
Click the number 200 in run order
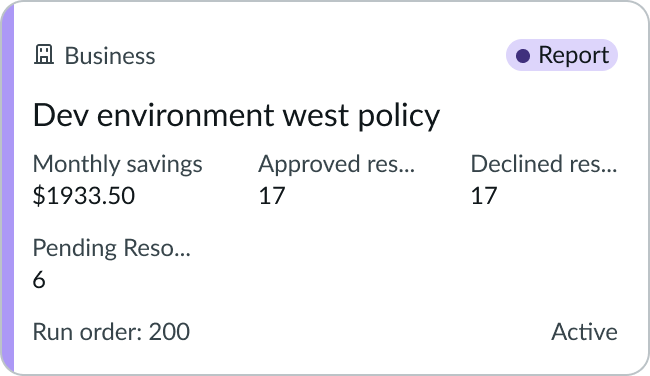[169, 332]
